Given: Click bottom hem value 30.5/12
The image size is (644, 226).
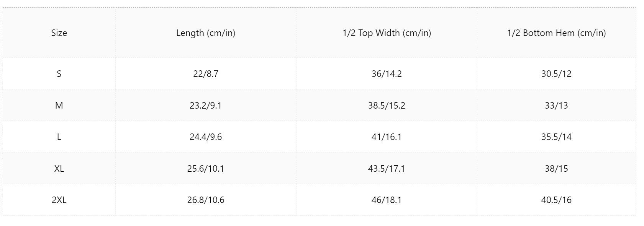Looking at the screenshot, I should coord(556,74).
